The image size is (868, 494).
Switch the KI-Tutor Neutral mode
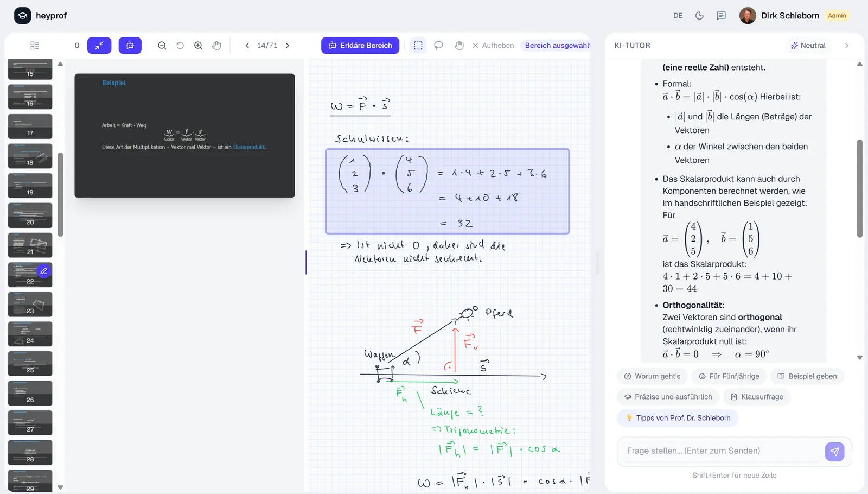pos(808,45)
